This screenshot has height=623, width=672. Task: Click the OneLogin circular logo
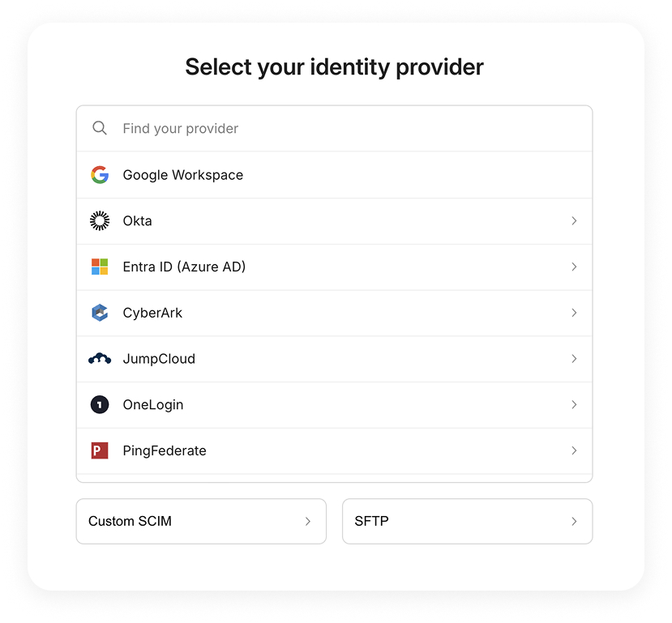coord(100,404)
